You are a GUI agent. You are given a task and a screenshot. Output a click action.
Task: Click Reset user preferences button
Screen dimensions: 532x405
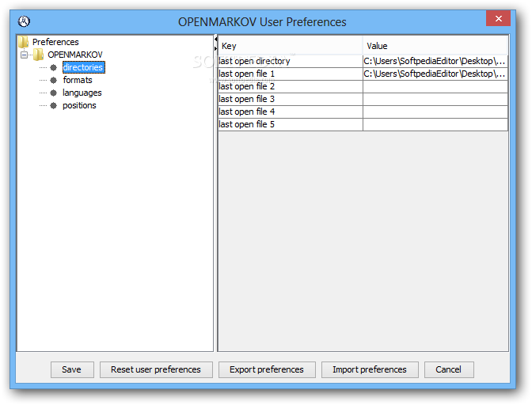pyautogui.click(x=156, y=369)
